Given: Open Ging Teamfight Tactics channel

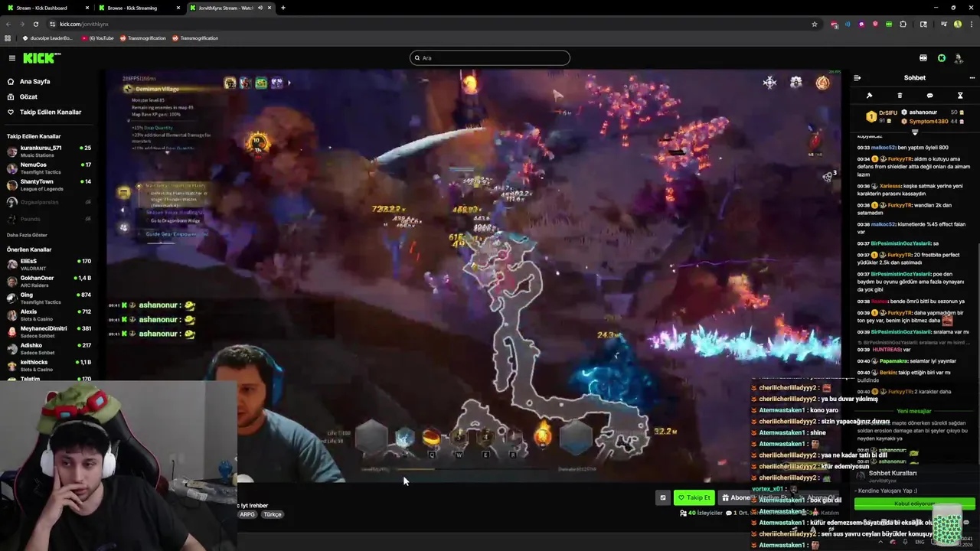Looking at the screenshot, I should click(x=49, y=298).
